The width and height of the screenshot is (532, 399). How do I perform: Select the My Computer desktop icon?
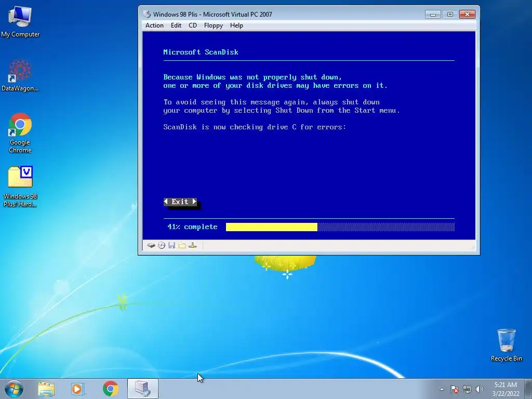tap(20, 21)
